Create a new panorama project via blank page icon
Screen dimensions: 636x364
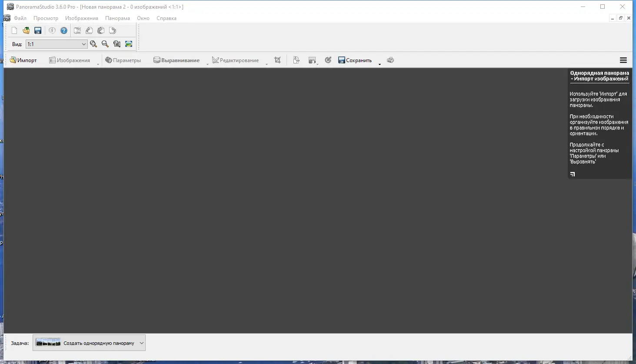click(14, 30)
